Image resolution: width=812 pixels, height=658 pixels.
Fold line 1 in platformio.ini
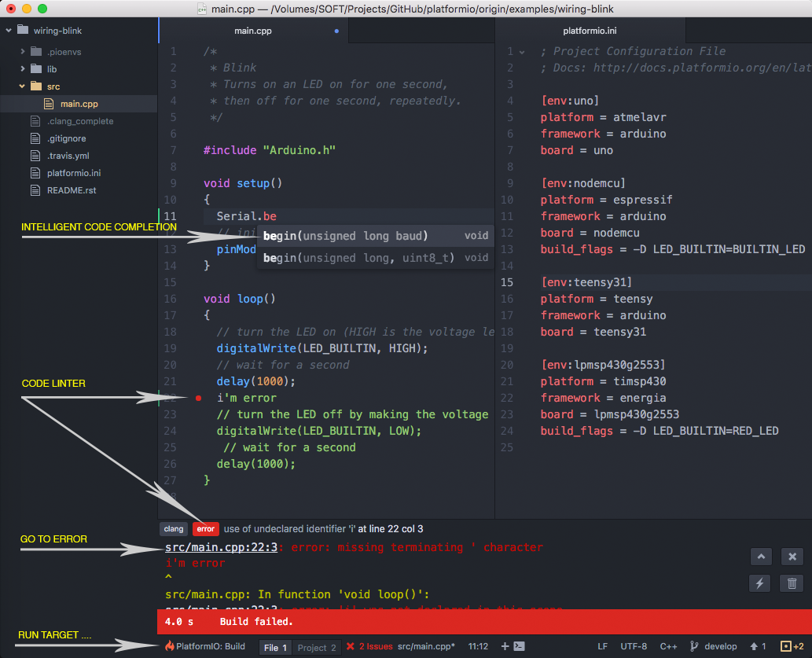click(522, 53)
